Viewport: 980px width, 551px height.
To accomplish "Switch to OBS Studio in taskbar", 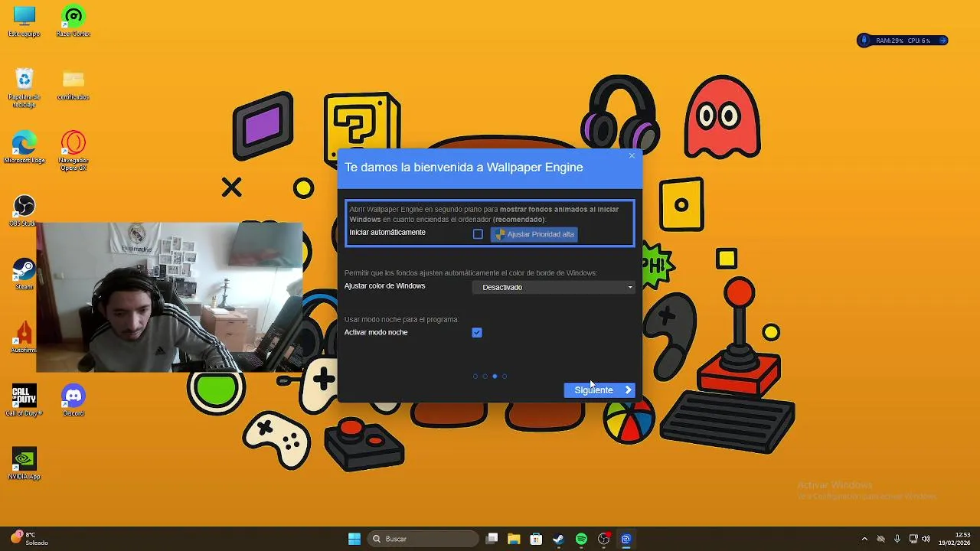I will point(604,539).
